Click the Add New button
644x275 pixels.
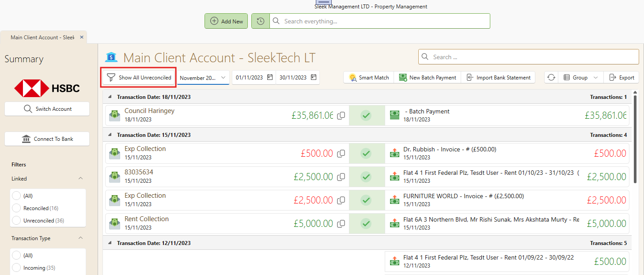click(226, 21)
